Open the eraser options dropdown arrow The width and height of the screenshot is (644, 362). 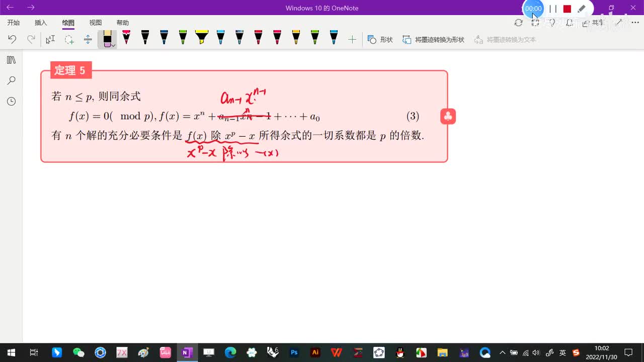[x=114, y=45]
